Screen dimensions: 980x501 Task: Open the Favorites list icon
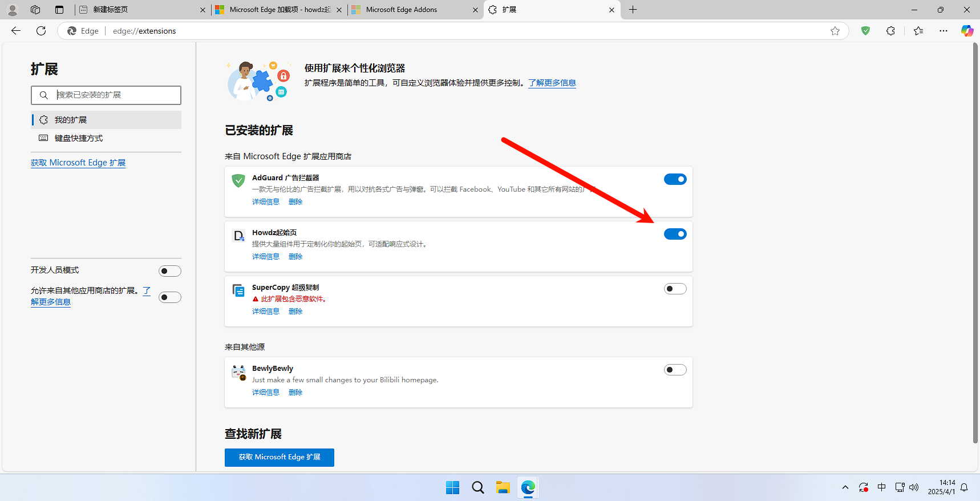point(918,31)
